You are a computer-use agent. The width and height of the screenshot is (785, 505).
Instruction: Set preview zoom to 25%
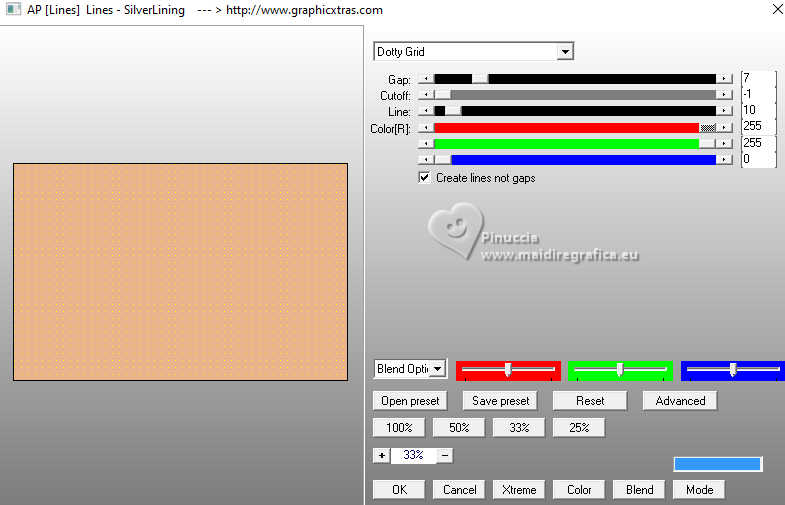579,428
